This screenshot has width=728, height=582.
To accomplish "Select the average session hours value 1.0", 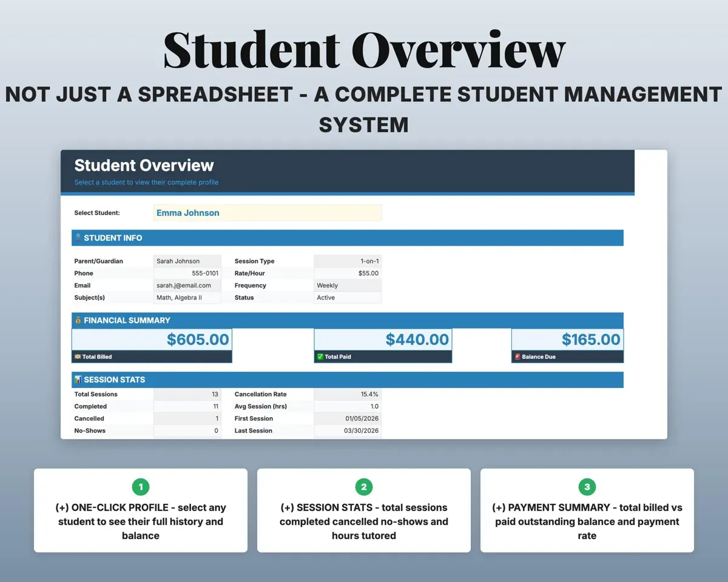I will pyautogui.click(x=348, y=406).
